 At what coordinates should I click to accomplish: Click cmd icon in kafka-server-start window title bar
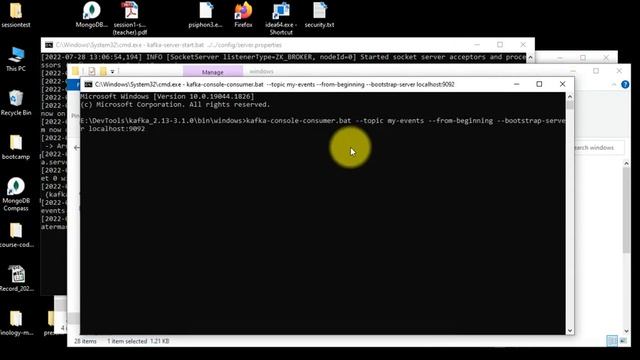click(x=49, y=45)
